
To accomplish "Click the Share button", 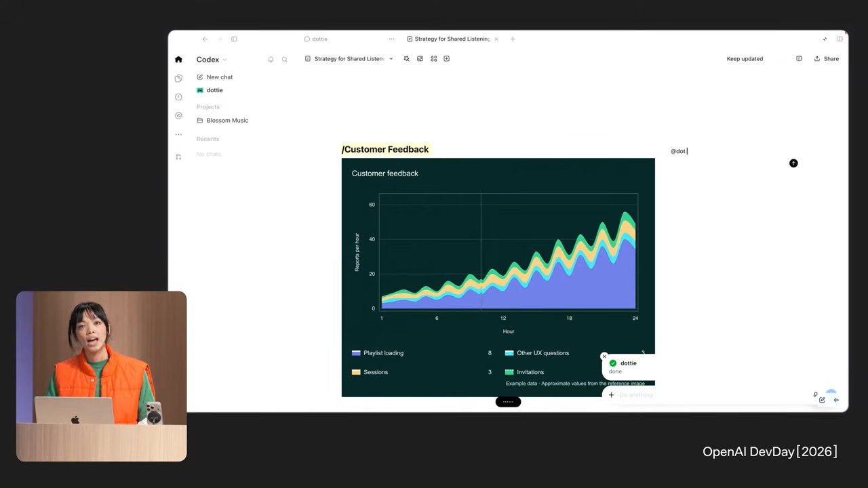I will pyautogui.click(x=827, y=59).
